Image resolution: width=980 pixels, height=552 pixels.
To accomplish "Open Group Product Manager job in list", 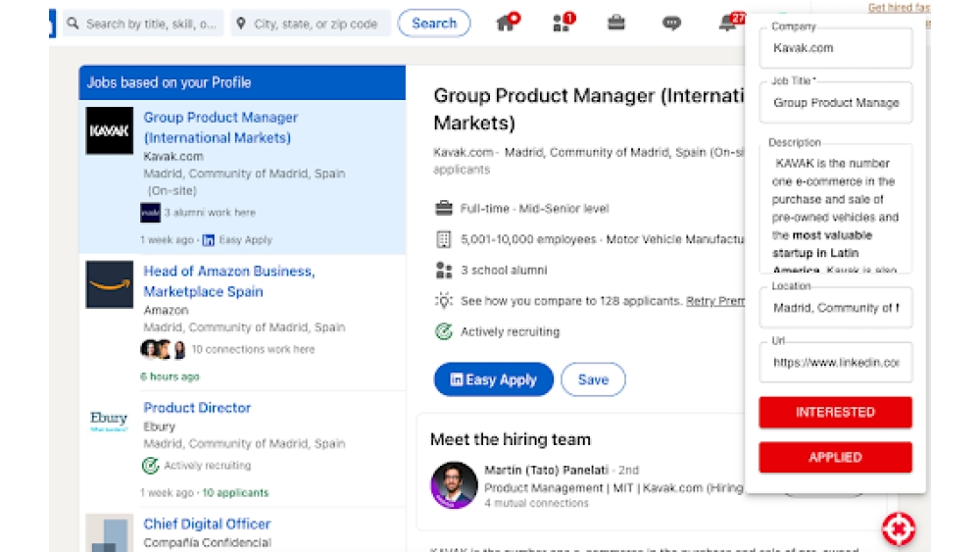I will pyautogui.click(x=220, y=127).
